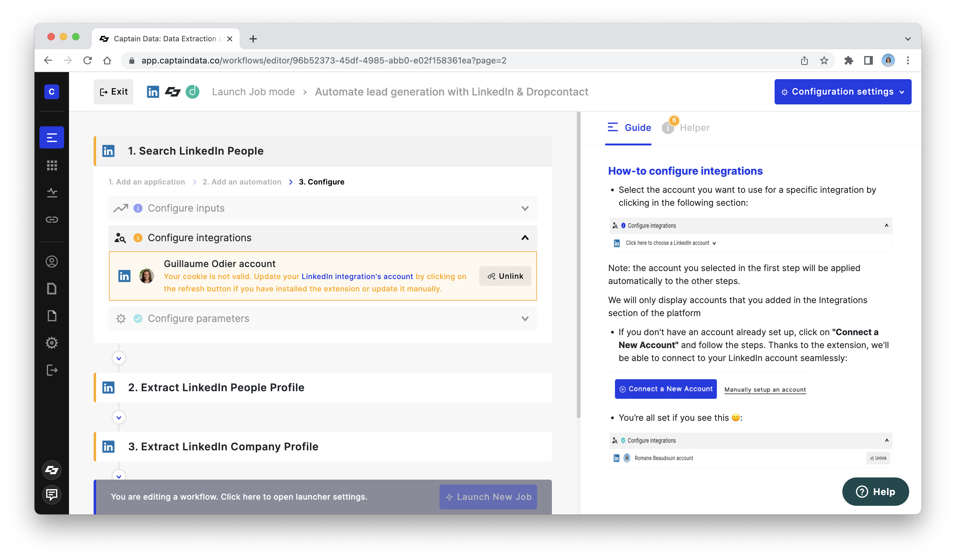Image resolution: width=956 pixels, height=560 pixels.
Task: Click the Connect a New Account guide image
Action: (x=665, y=389)
